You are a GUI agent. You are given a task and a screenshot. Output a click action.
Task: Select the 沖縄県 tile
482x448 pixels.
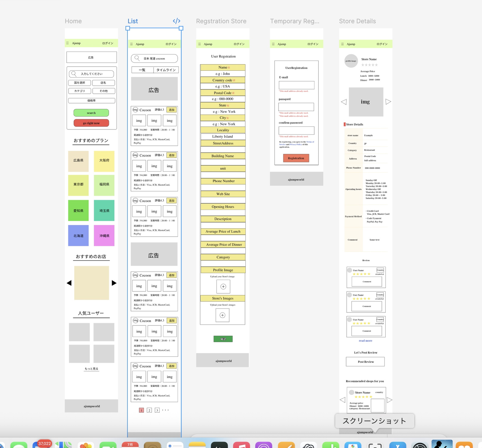tap(104, 236)
